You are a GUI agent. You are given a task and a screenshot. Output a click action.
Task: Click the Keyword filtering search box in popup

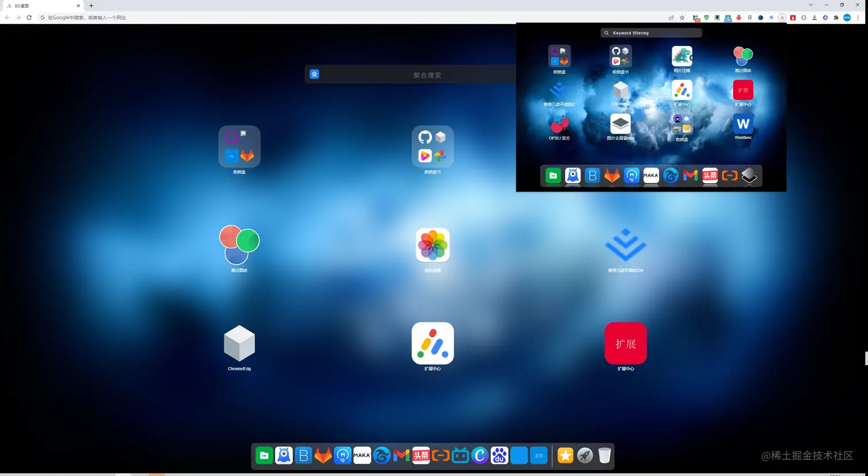(x=651, y=33)
